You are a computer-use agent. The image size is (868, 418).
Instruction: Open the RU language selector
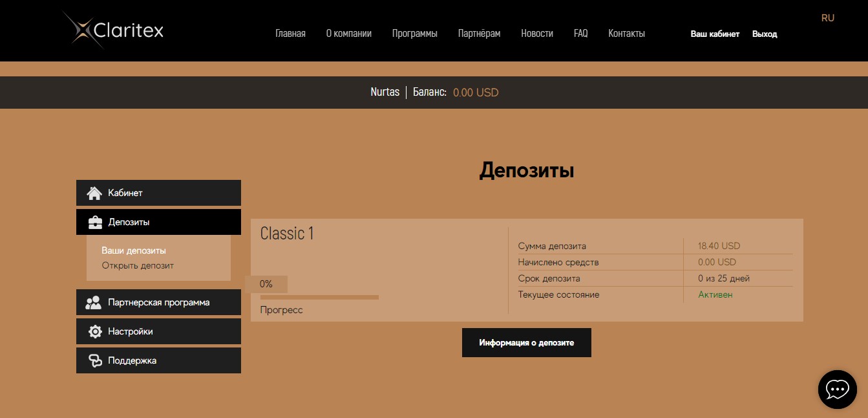[827, 18]
